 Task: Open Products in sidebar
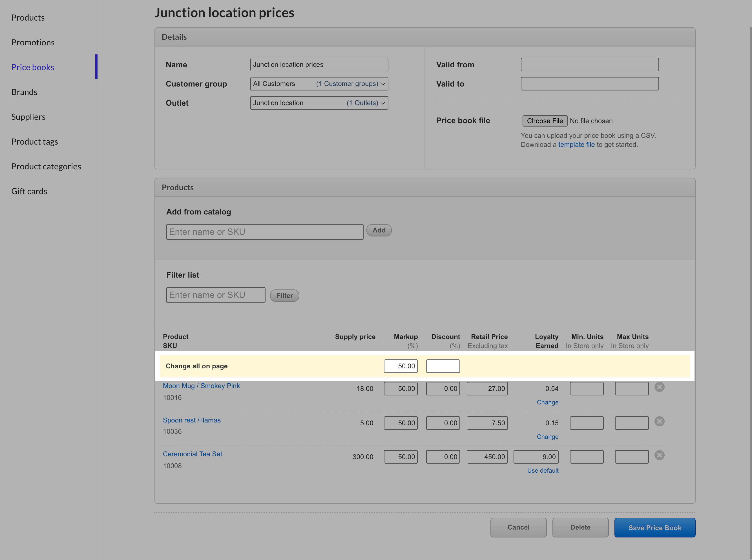point(28,18)
